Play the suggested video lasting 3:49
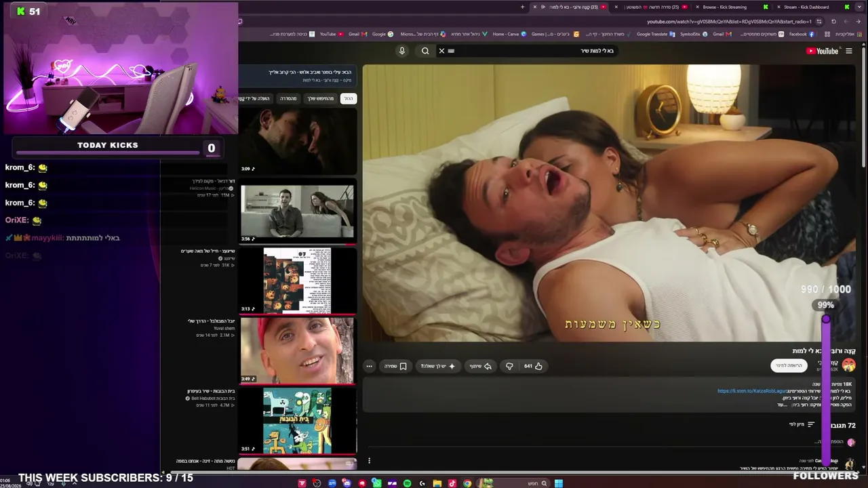This screenshot has width=868, height=488. [x=298, y=350]
